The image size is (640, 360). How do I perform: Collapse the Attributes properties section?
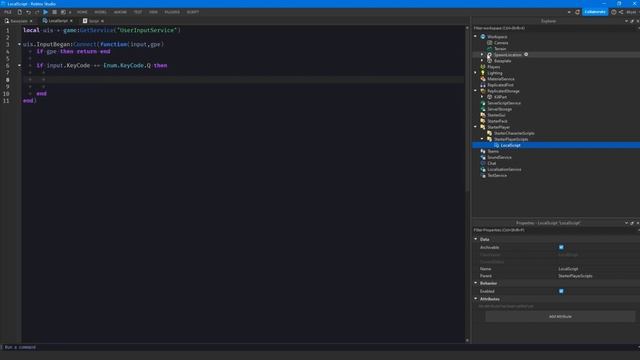[476, 299]
